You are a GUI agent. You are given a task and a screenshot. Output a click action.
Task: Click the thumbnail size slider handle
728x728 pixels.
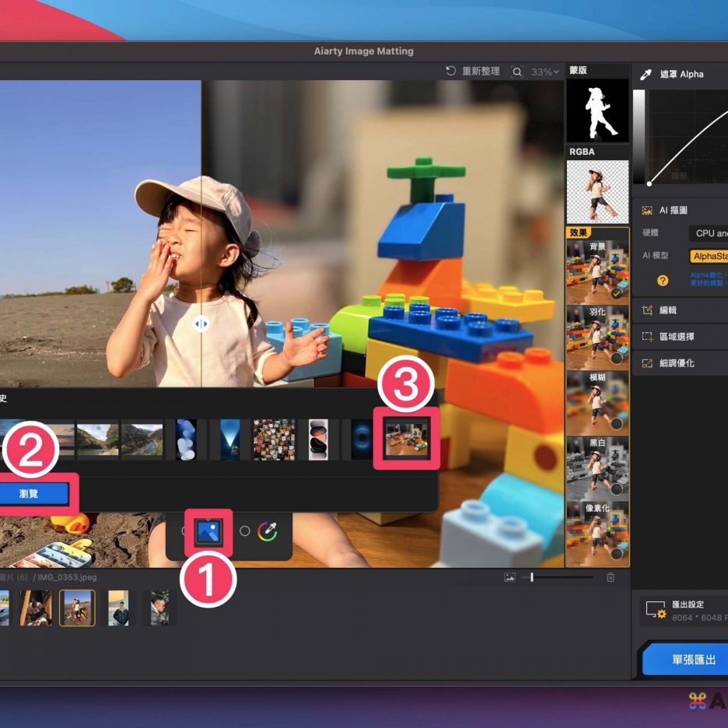[532, 577]
